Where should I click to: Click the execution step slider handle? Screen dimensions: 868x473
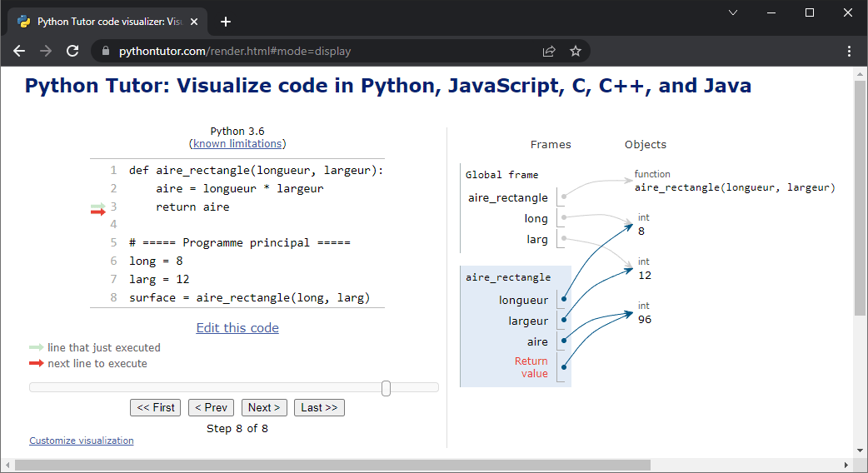386,388
